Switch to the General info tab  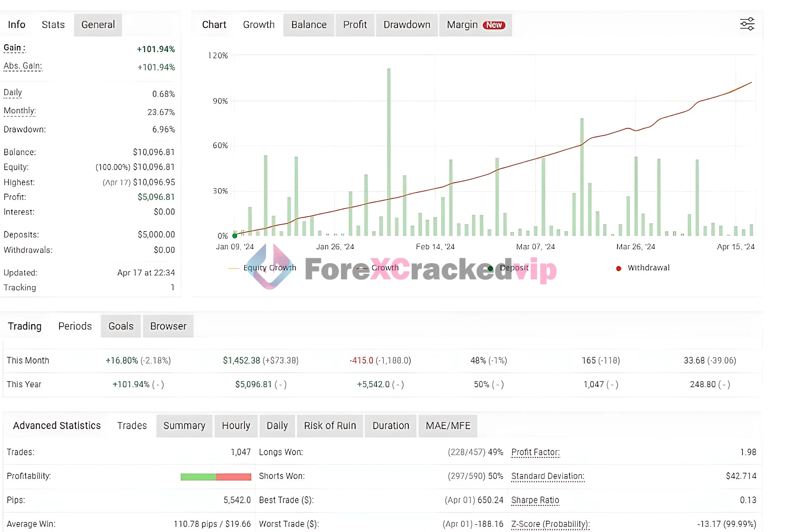(98, 25)
